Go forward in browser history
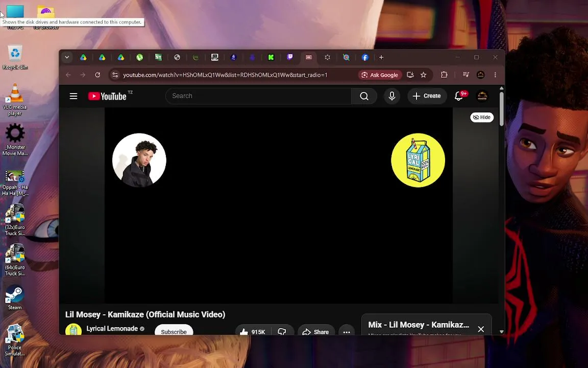This screenshot has height=368, width=588. pyautogui.click(x=83, y=75)
